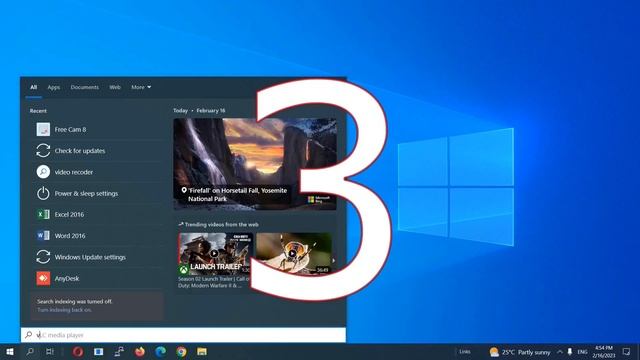Select the All search tab

pos(33,87)
